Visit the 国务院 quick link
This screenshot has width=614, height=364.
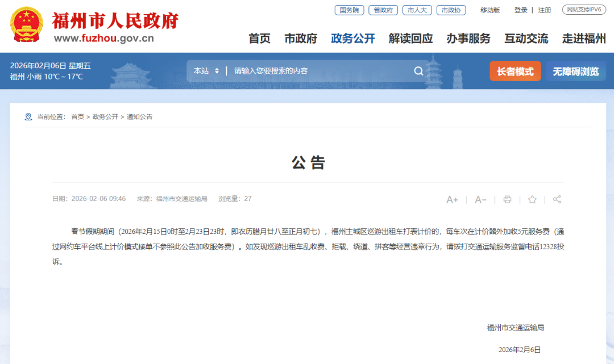349,10
